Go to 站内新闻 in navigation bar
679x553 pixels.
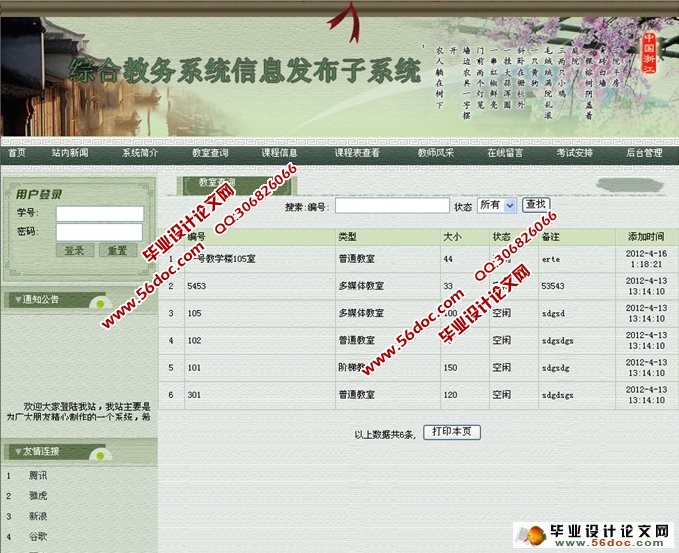point(70,153)
